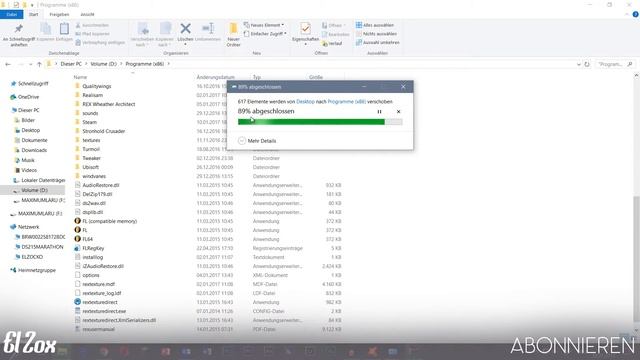Select the REX Wheather Architect folder

click(105, 104)
